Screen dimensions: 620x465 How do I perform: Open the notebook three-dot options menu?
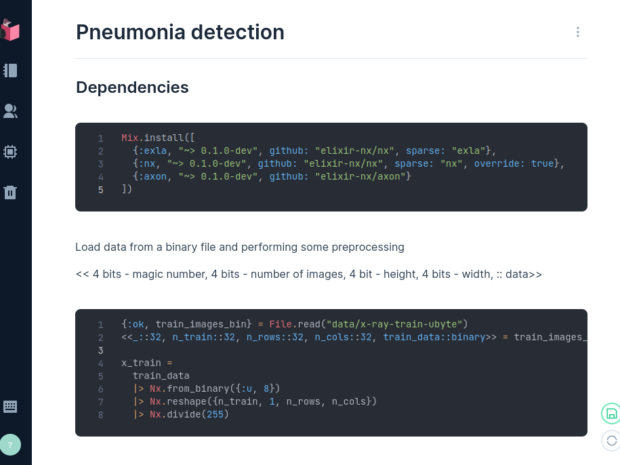pos(578,32)
